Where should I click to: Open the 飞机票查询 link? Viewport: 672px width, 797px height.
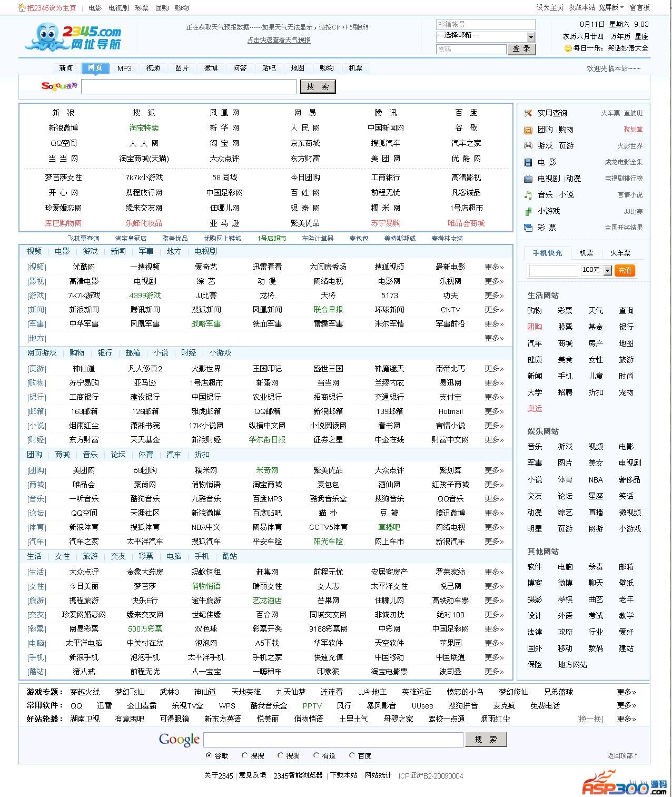(83, 239)
